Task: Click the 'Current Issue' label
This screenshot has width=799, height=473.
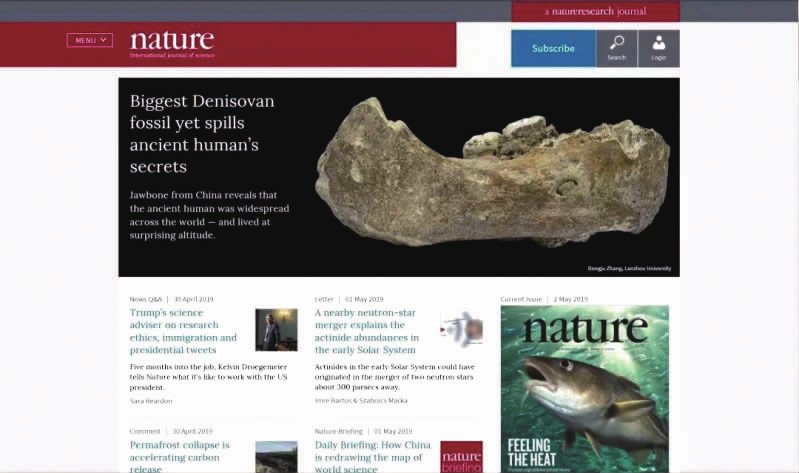Action: [x=521, y=299]
